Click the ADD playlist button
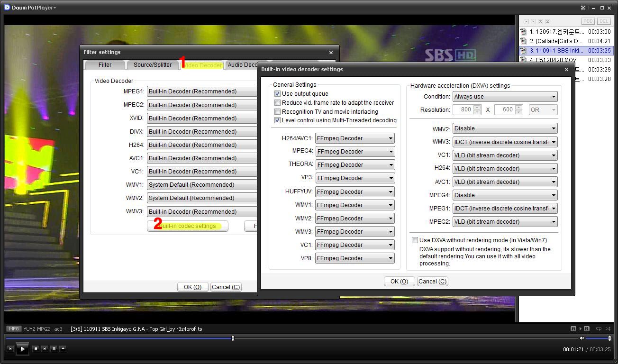Viewport: 618px width, 364px height. (588, 21)
